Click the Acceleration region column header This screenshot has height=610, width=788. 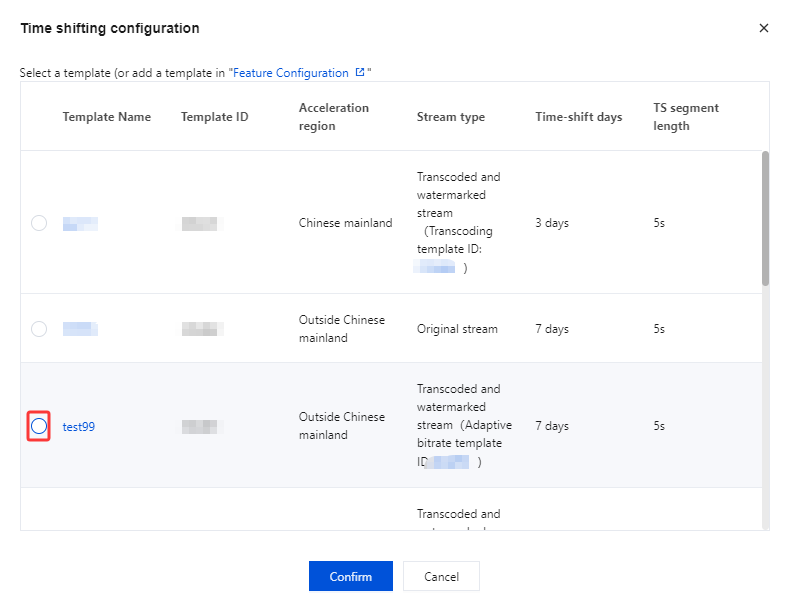point(334,117)
